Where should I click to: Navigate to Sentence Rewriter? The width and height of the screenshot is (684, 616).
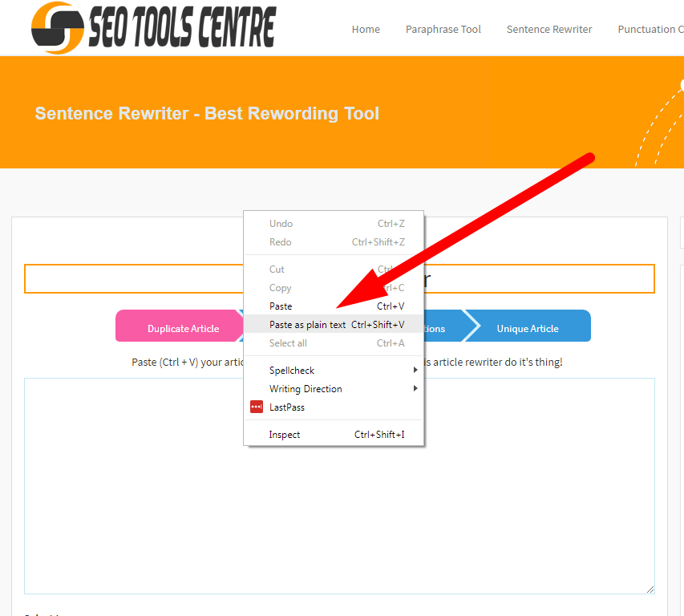tap(548, 29)
